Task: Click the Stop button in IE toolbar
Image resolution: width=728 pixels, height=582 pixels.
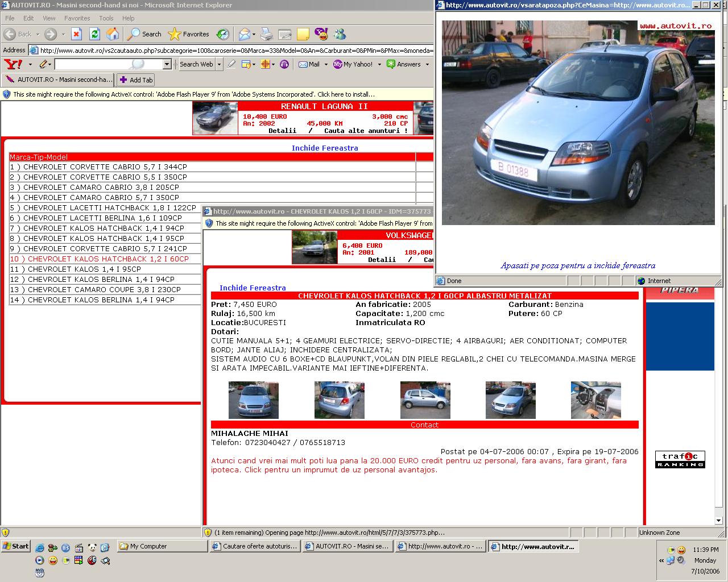Action: click(76, 34)
